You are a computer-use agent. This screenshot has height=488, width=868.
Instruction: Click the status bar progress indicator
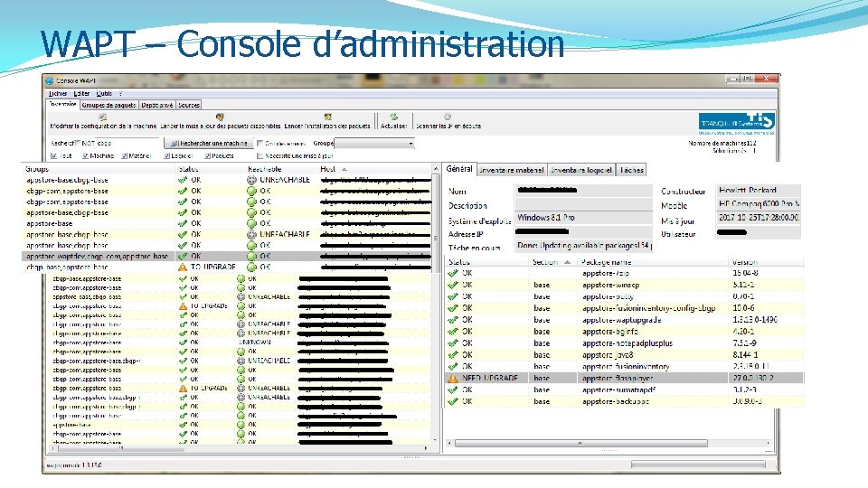click(x=698, y=465)
